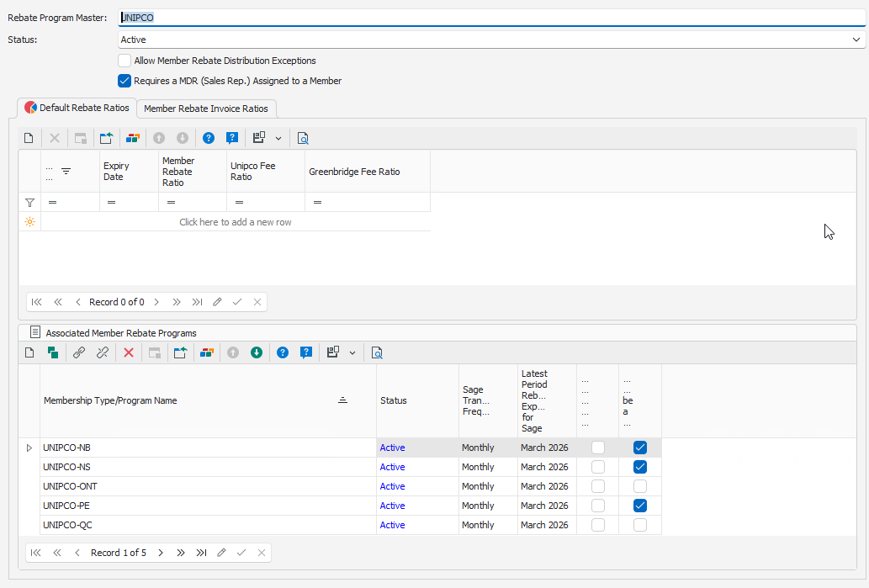
Task: Click the layout icon in Default Rebate Ratios toolbar
Action: click(259, 137)
